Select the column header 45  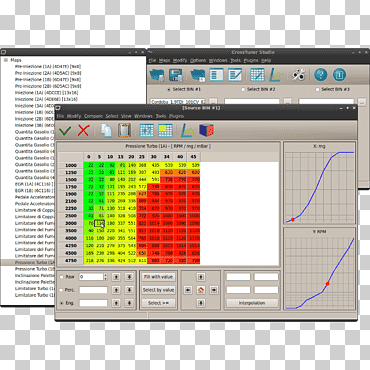tap(193, 156)
